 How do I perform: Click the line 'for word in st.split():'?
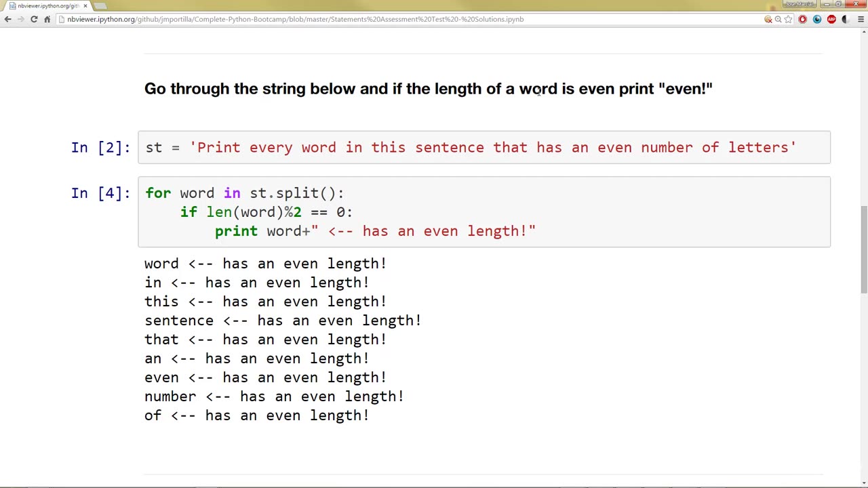click(x=245, y=193)
